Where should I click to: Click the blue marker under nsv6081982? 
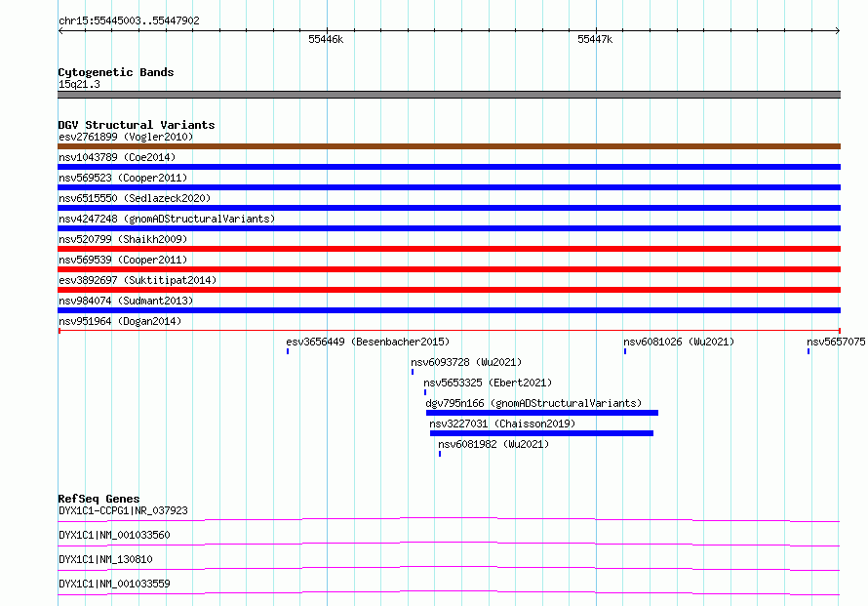pos(440,454)
